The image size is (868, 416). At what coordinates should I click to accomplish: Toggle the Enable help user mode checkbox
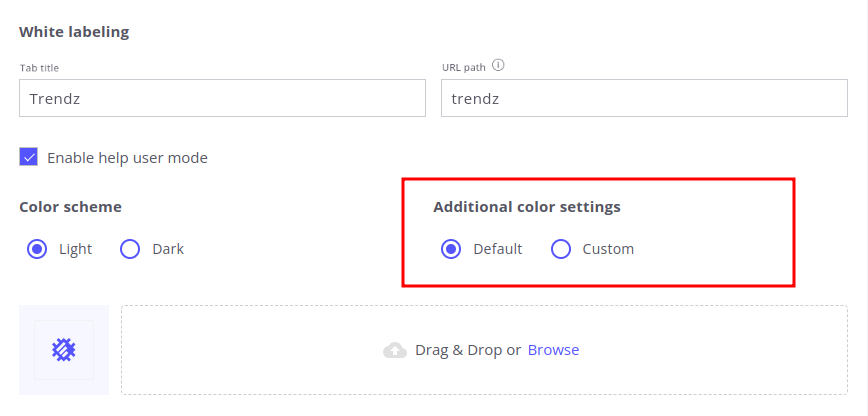29,157
